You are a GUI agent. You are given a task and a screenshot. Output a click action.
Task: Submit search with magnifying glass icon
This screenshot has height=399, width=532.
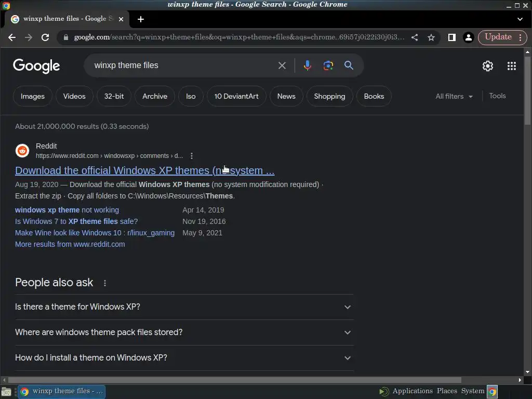pyautogui.click(x=349, y=65)
